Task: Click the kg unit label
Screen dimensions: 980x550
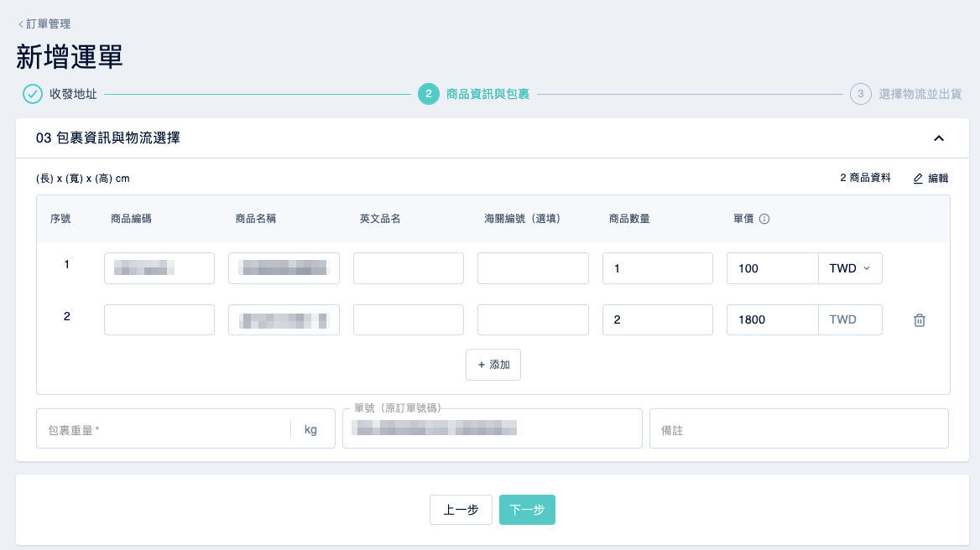Action: (310, 429)
